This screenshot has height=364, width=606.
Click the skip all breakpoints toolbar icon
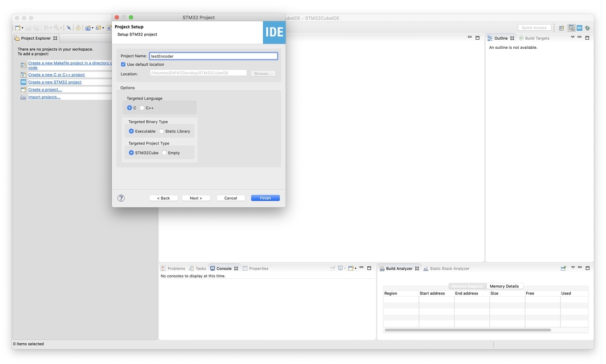pos(69,28)
